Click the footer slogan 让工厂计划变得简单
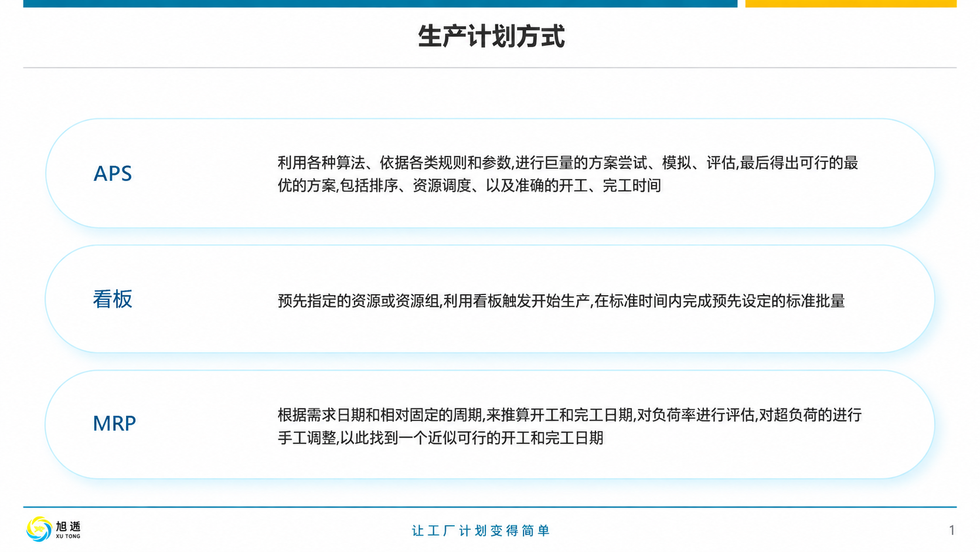Viewport: 980px width, 552px height. (481, 531)
